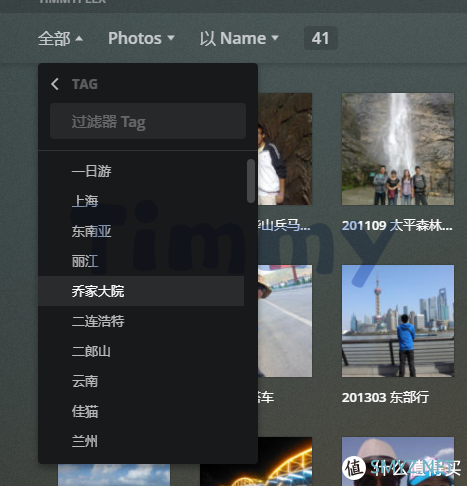Select the 一日游 tag
The width and height of the screenshot is (467, 486).
pyautogui.click(x=141, y=171)
